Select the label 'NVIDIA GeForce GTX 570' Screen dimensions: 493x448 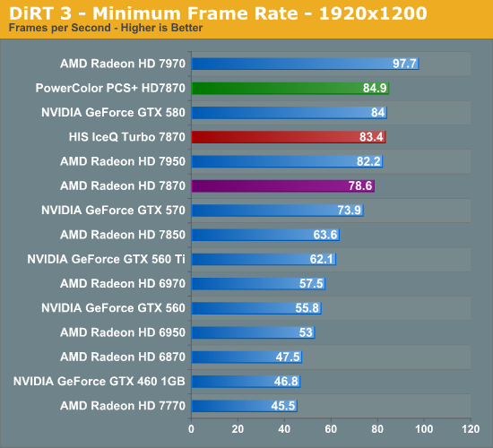113,211
